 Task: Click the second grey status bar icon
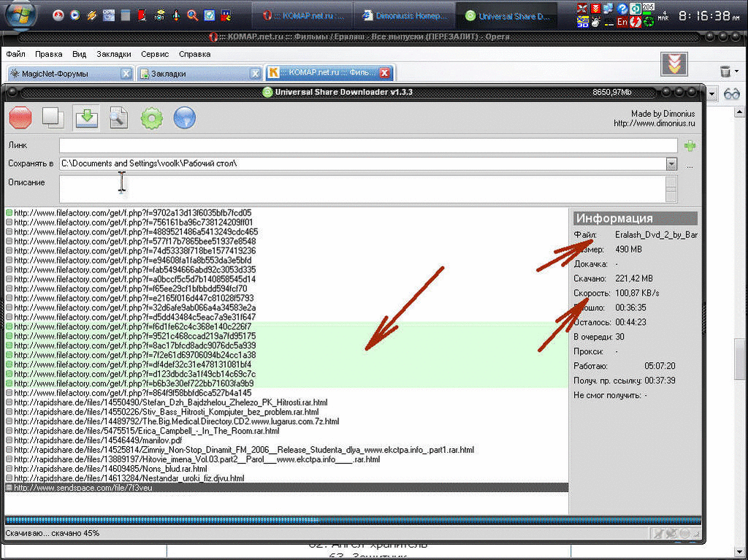[x=671, y=534]
